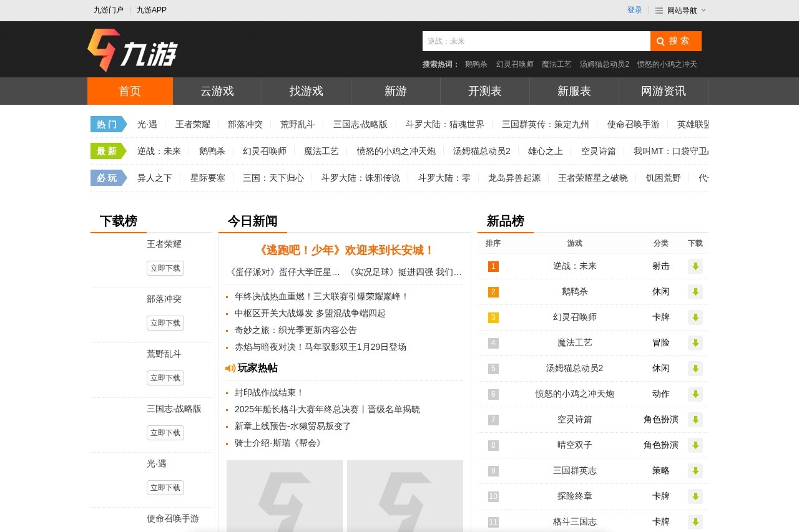Open the 首页 tab
This screenshot has height=532, width=799.
point(130,91)
